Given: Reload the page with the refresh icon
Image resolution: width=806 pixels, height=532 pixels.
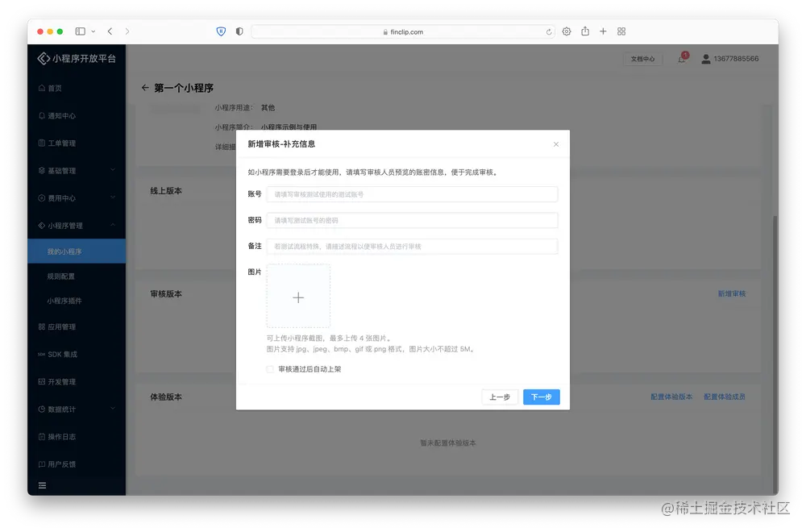Looking at the screenshot, I should 549,32.
